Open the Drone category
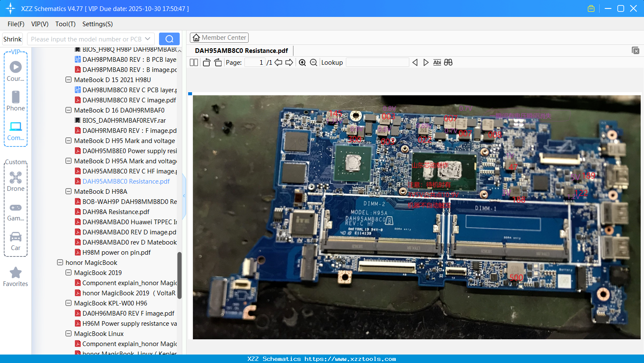This screenshot has width=644, height=363. [16, 181]
